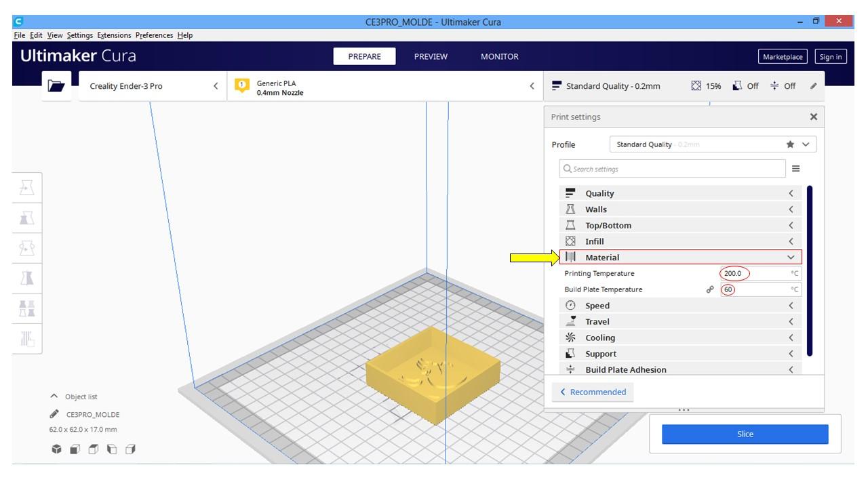Viewport: 868px width, 488px height.
Task: Close the Print settings panel
Action: pyautogui.click(x=814, y=117)
